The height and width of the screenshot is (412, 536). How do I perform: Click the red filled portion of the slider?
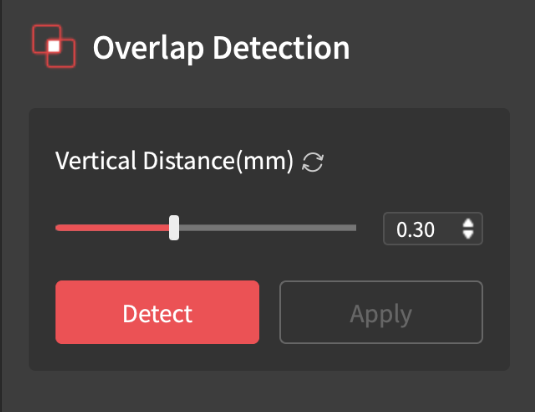(x=112, y=228)
